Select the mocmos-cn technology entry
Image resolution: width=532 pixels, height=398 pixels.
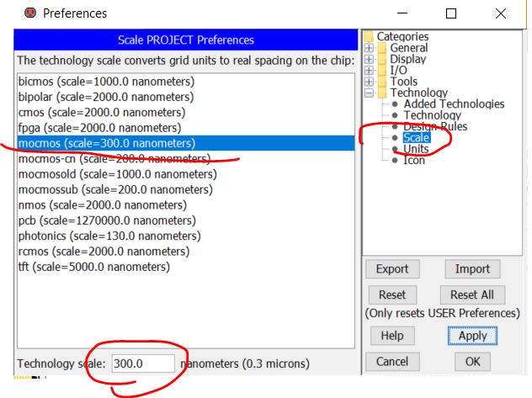pos(105,159)
